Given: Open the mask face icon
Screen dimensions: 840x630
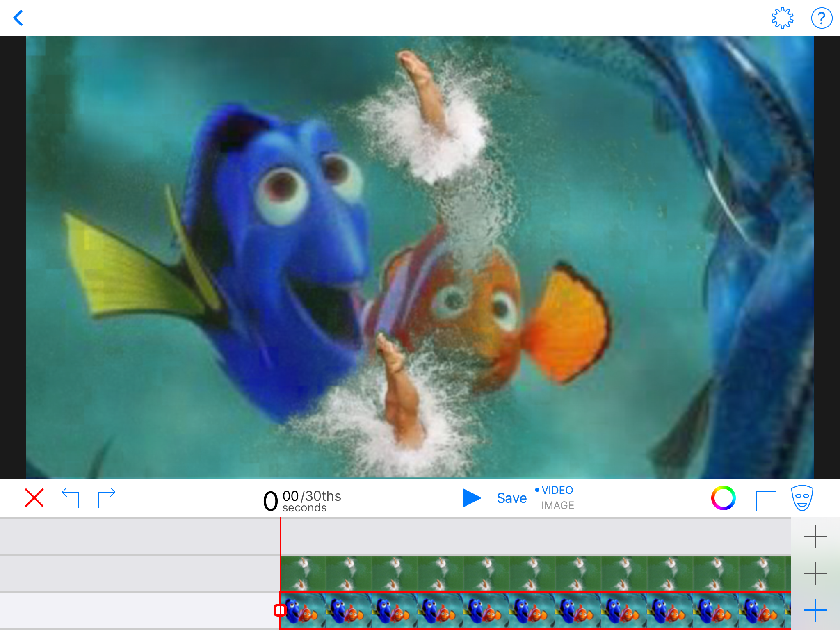Looking at the screenshot, I should point(802,498).
